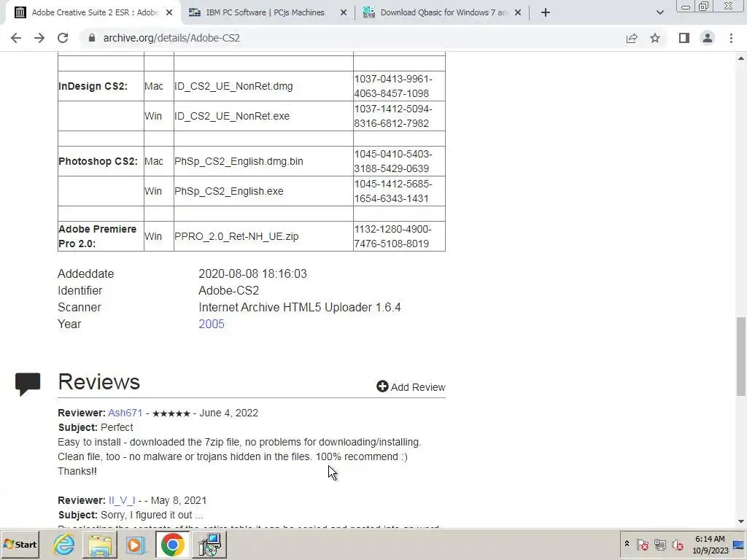Click the InDesign CS2 row label

[x=93, y=86]
